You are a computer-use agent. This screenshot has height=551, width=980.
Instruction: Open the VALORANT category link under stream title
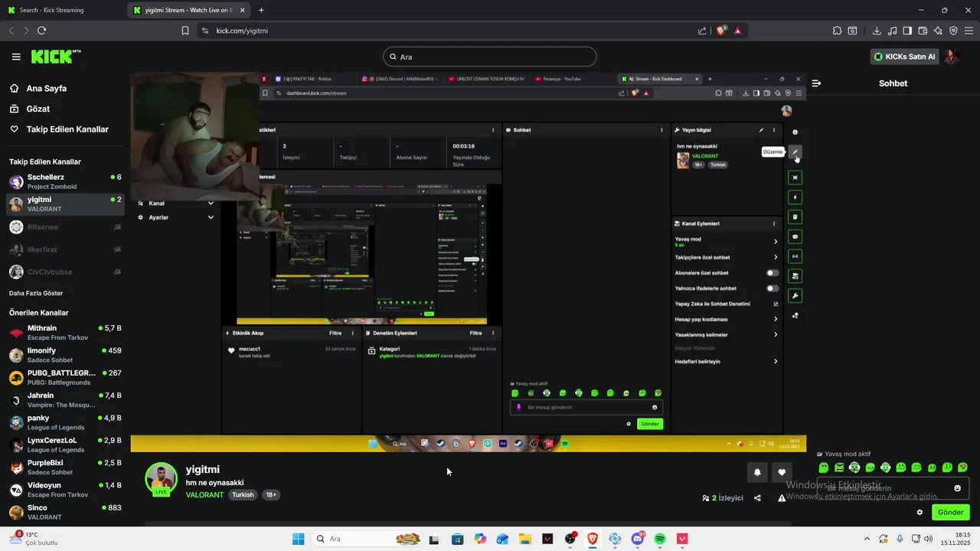click(204, 495)
